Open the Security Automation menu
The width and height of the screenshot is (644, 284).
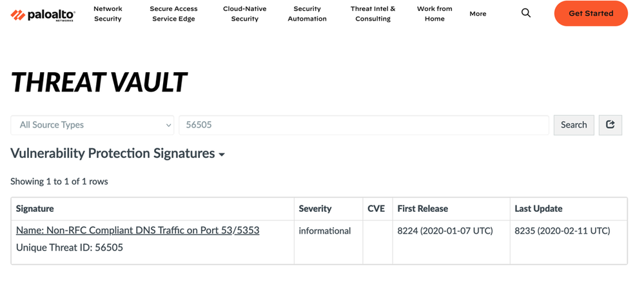[x=307, y=14]
